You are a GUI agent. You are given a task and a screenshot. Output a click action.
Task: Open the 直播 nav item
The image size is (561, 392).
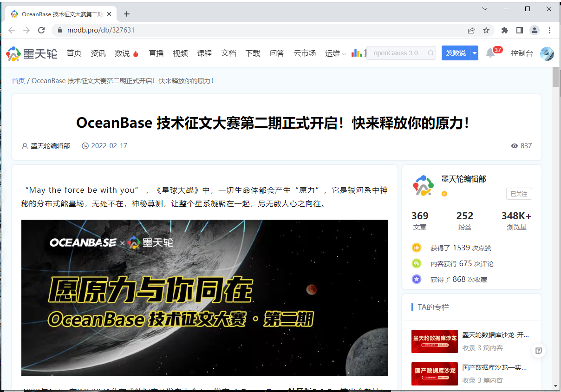[x=156, y=53]
